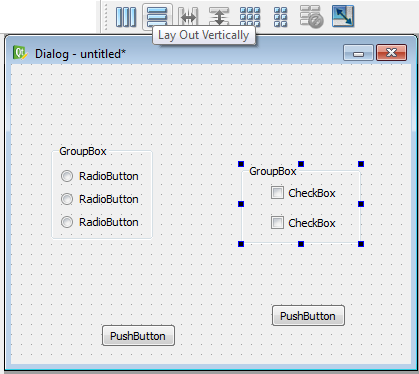
Task: Click the Qt icon in the Dialog title bar
Action: 20,53
